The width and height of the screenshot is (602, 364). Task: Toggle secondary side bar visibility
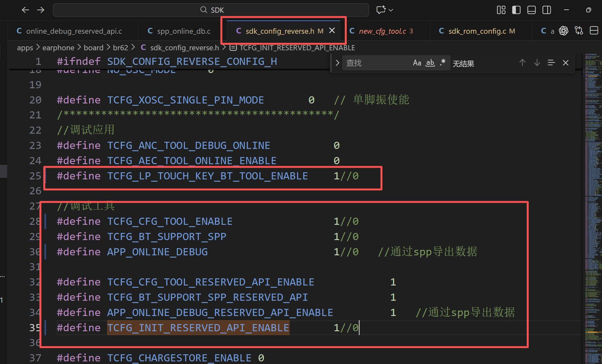[547, 10]
